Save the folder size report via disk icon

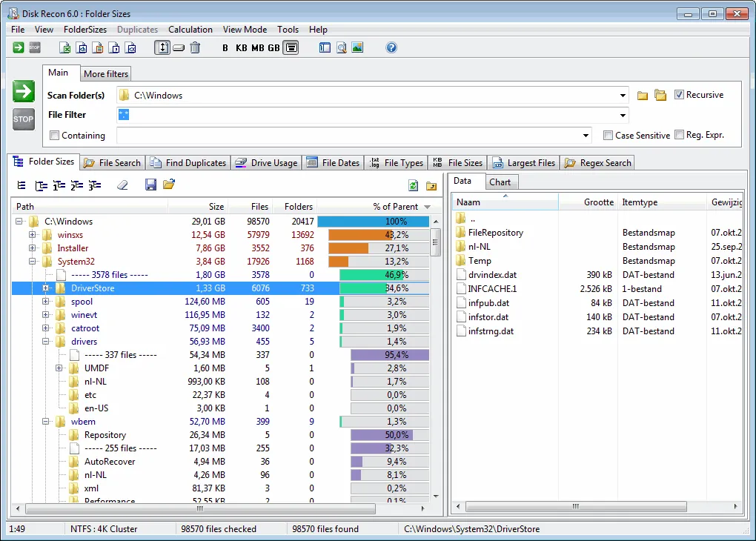pos(150,185)
